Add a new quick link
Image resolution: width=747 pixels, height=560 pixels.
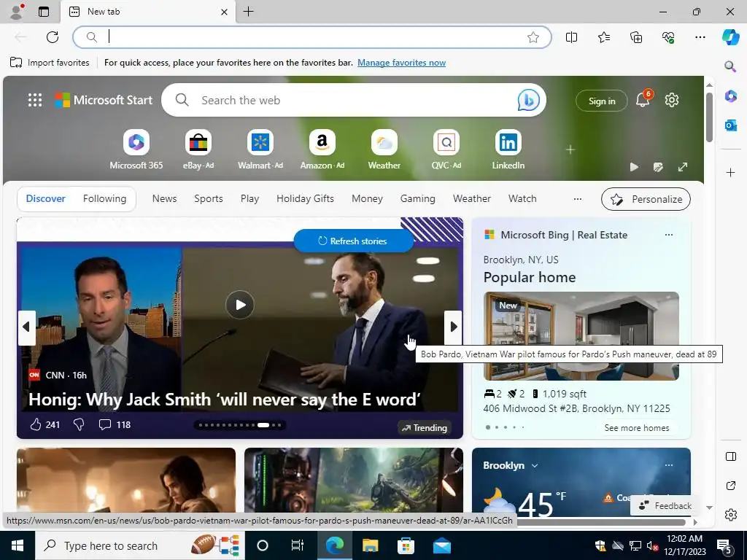[570, 149]
